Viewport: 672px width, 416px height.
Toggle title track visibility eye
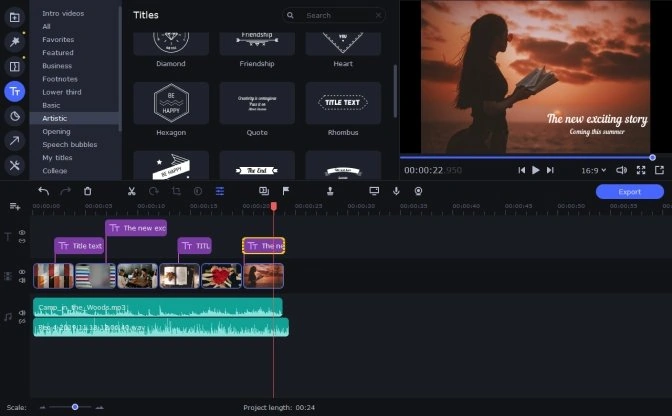pos(22,232)
